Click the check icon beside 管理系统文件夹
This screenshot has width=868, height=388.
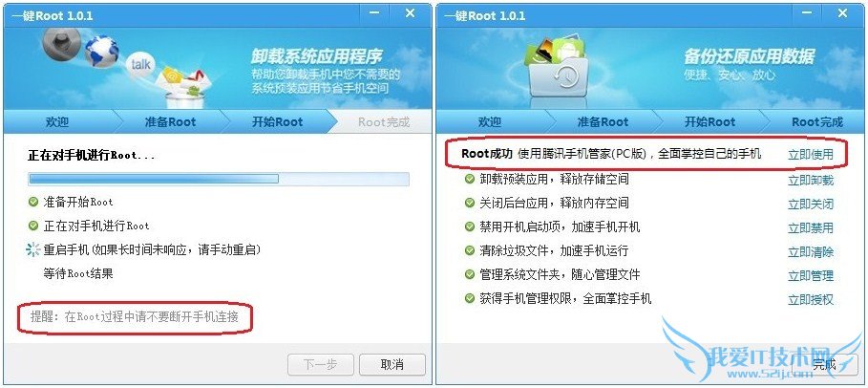[x=470, y=274]
